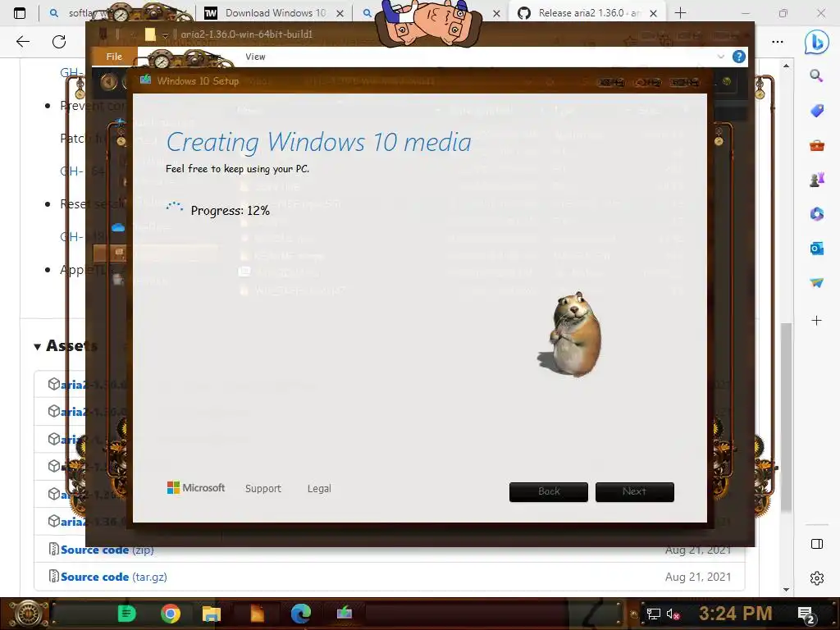Image resolution: width=840 pixels, height=630 pixels.
Task: Open Edge sidebar Search icon
Action: (816, 75)
